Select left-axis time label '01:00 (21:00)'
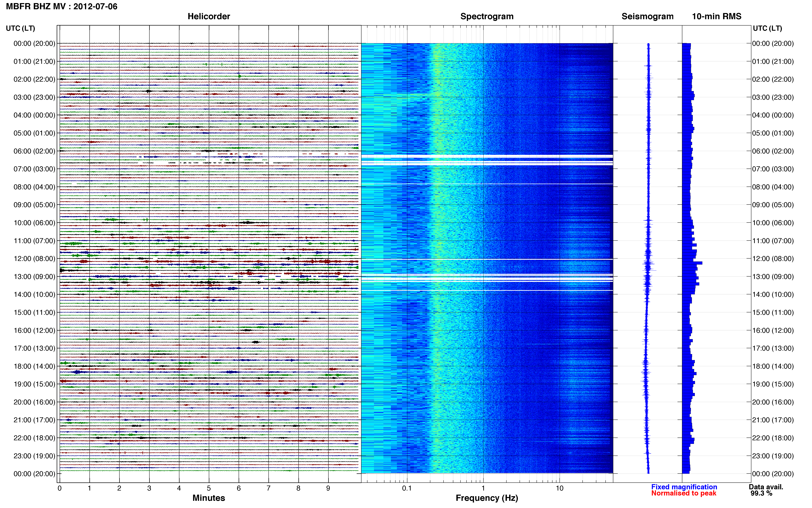Image resolution: width=812 pixels, height=508 pixels. pyautogui.click(x=34, y=62)
